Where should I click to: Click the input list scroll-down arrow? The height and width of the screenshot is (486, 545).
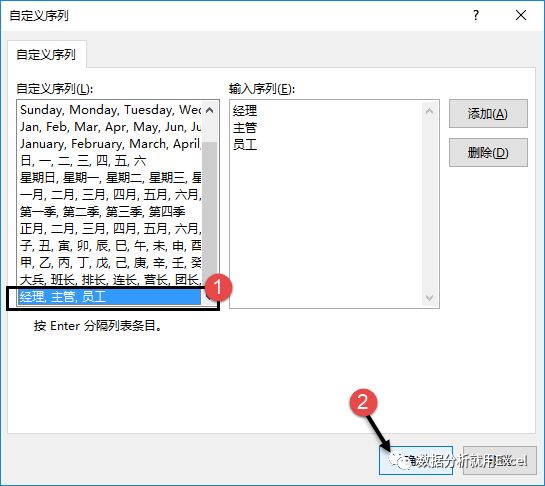(429, 298)
